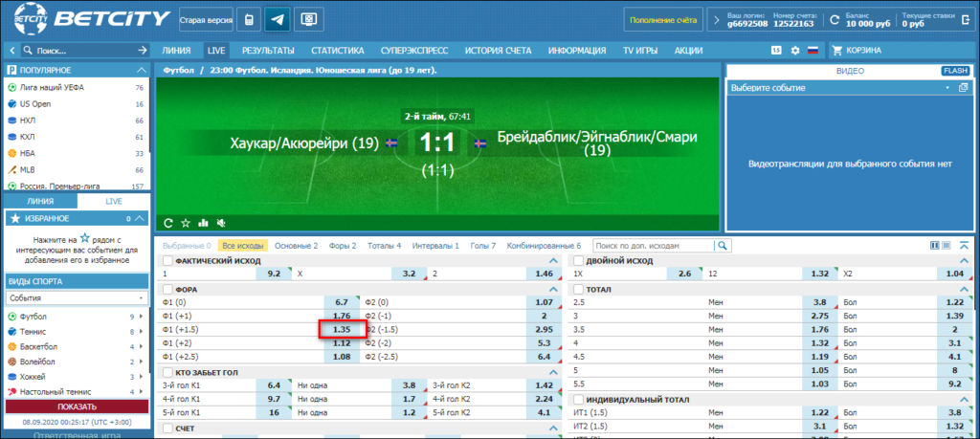This screenshot has width=980, height=439.
Task: Collapse Тотал section chevron
Action: 963,290
